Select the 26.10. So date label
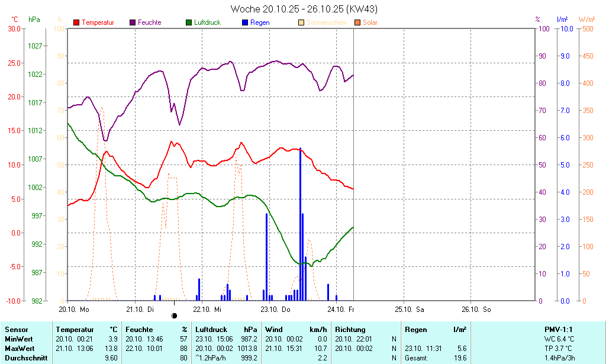 point(478,309)
